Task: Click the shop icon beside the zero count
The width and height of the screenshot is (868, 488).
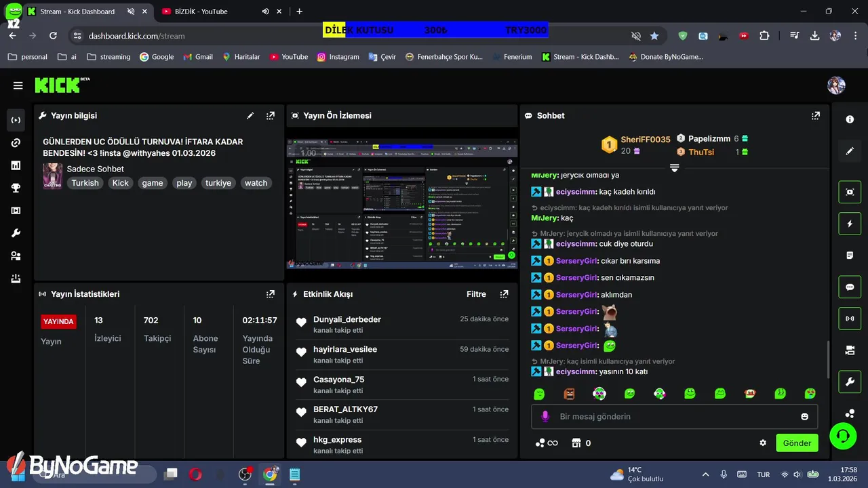Action: [576, 443]
